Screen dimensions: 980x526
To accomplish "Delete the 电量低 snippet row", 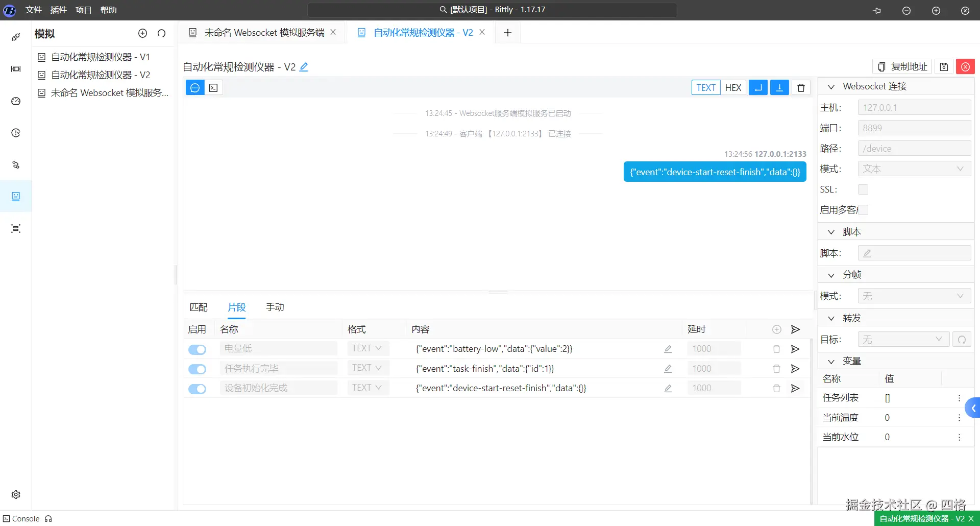I will pos(776,349).
